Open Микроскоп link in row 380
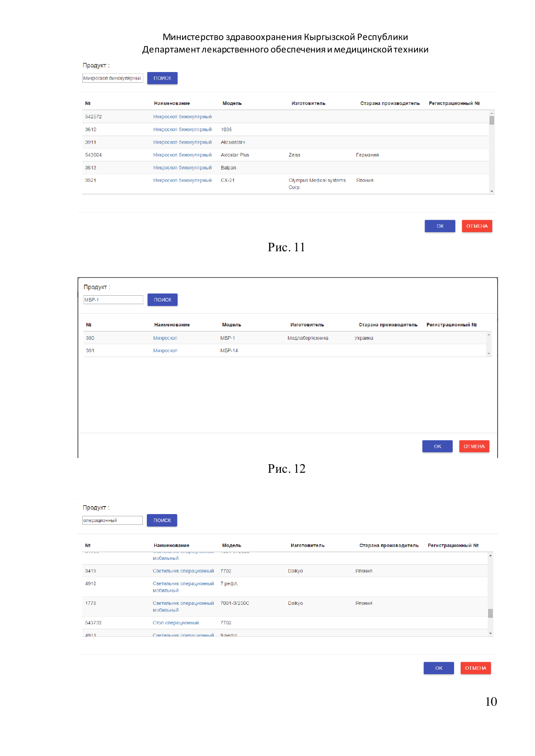Image resolution: width=535 pixels, height=756 pixels. [x=165, y=338]
